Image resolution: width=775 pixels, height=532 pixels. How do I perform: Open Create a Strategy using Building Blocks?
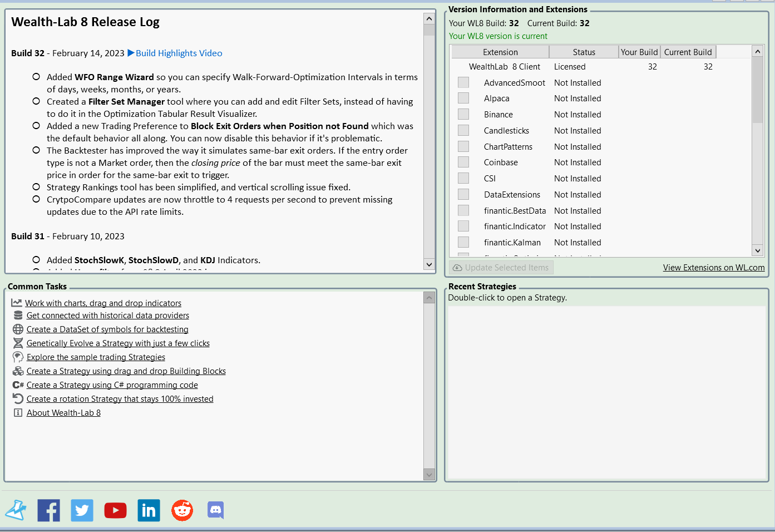coord(126,371)
